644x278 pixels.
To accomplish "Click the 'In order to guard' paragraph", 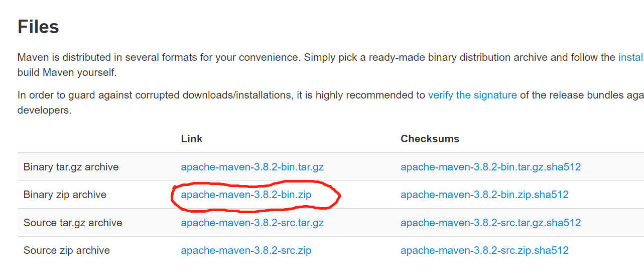I will [x=330, y=103].
